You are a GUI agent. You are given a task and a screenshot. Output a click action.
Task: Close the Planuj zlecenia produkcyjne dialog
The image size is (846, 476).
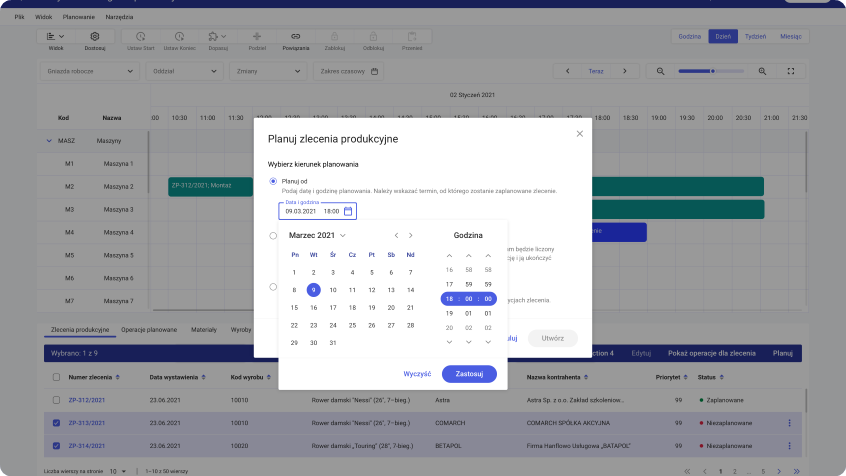click(579, 134)
